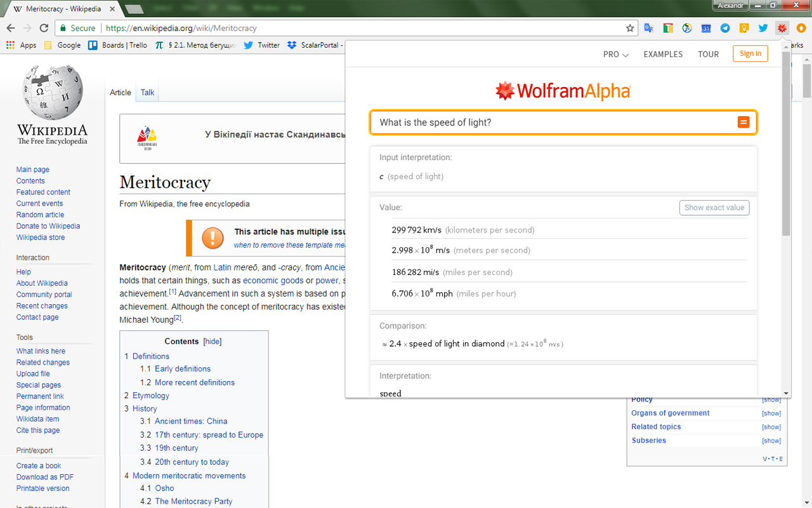The image size is (812, 508).
Task: Open the What links here link
Action: [x=41, y=351]
